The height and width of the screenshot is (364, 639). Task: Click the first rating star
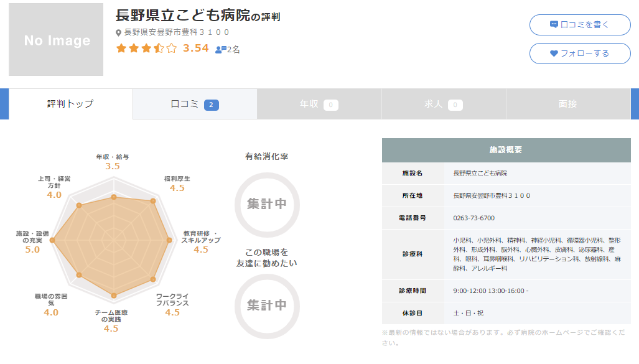pos(121,49)
